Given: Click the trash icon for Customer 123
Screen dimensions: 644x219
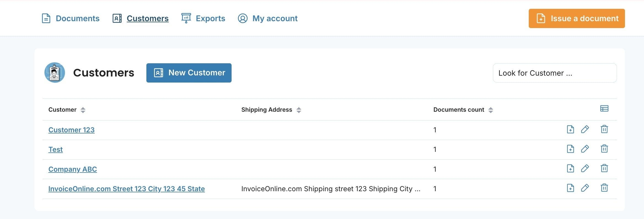Looking at the screenshot, I should pyautogui.click(x=604, y=129).
